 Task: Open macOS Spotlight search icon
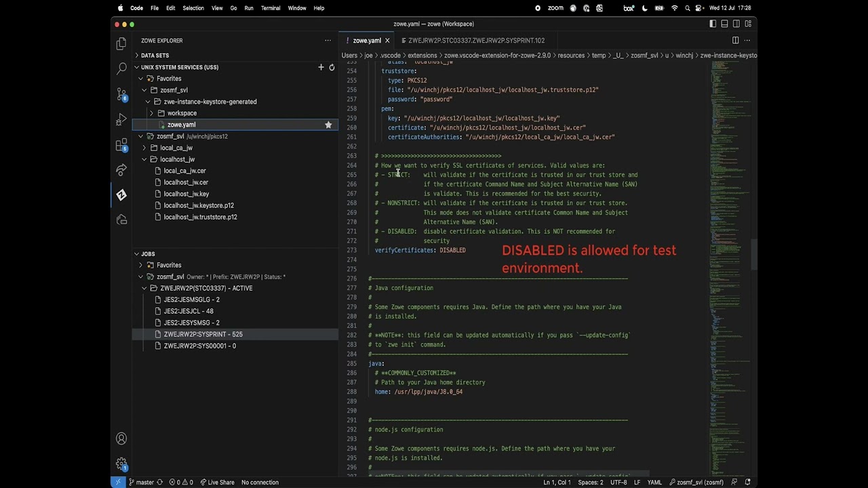coord(688,8)
